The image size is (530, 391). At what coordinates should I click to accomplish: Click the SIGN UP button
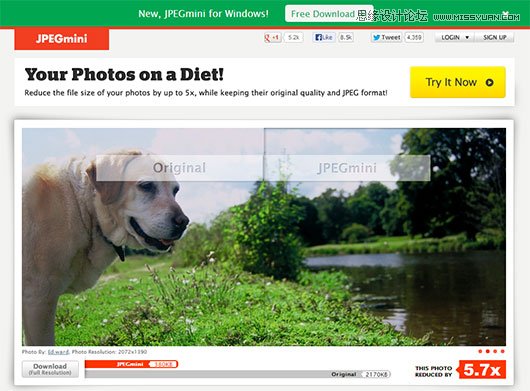[495, 37]
